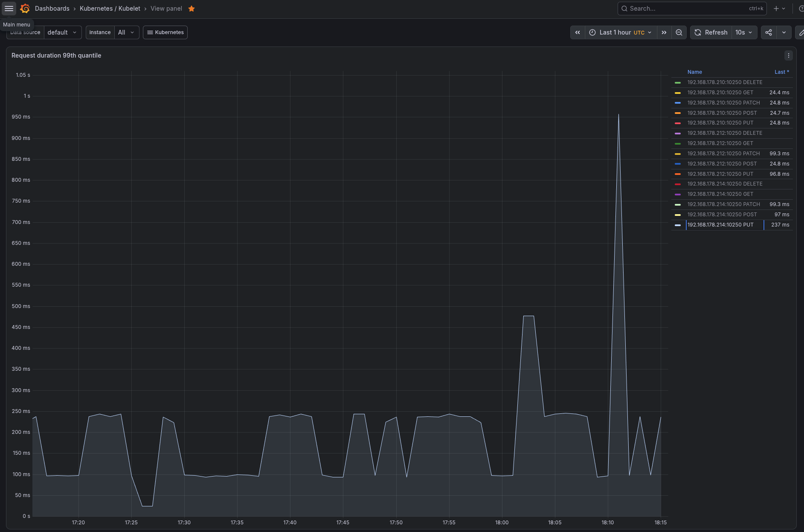Click the Grafana logo icon

25,9
